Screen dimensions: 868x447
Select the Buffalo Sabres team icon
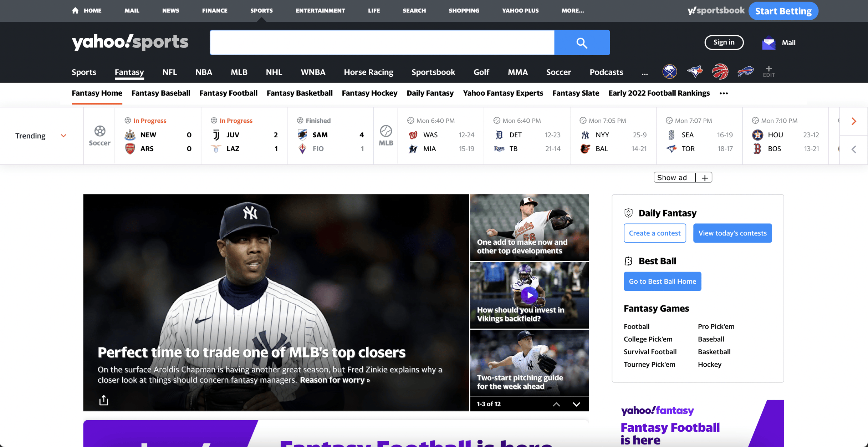point(670,72)
